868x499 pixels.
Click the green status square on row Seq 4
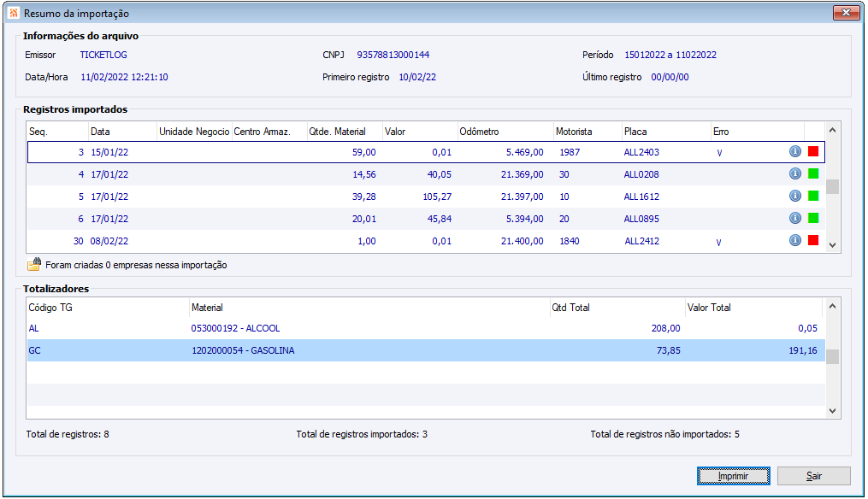pos(814,173)
